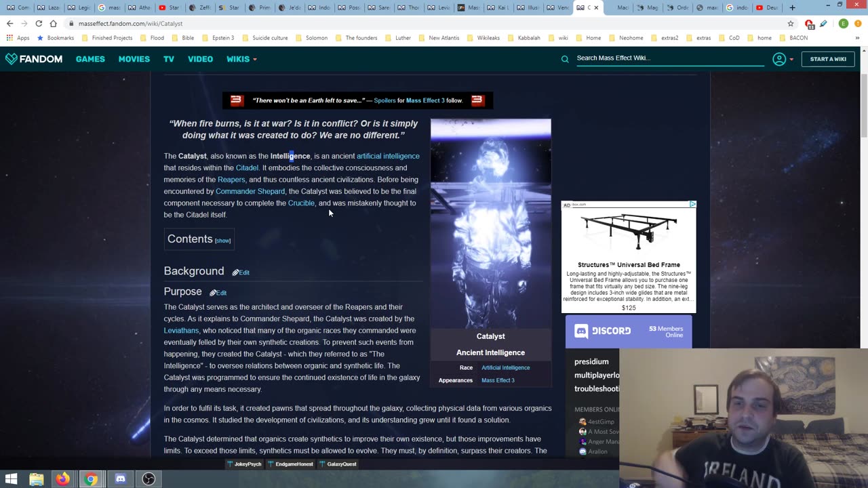This screenshot has height=488, width=868.
Task: Open the Catalyst infobox image
Action: (490, 224)
